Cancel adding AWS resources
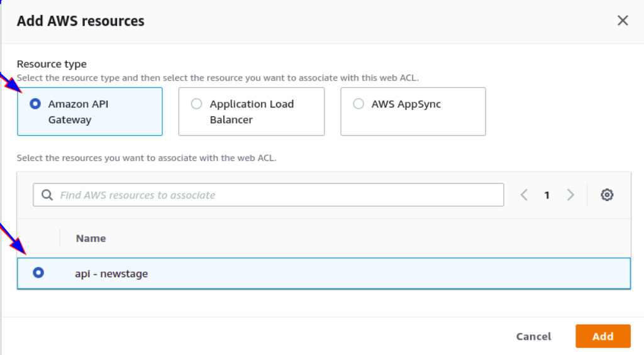Screen dimensions: 644x355 pyautogui.click(x=533, y=337)
